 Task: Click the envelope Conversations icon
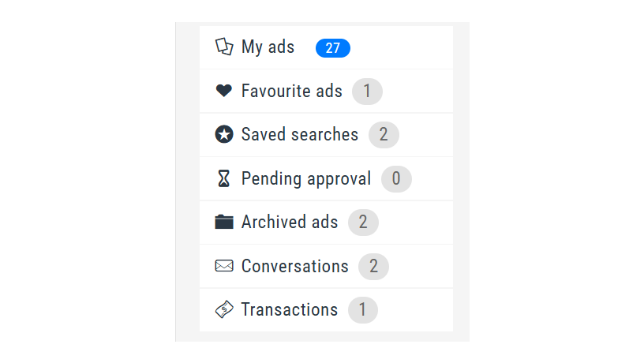[224, 266]
